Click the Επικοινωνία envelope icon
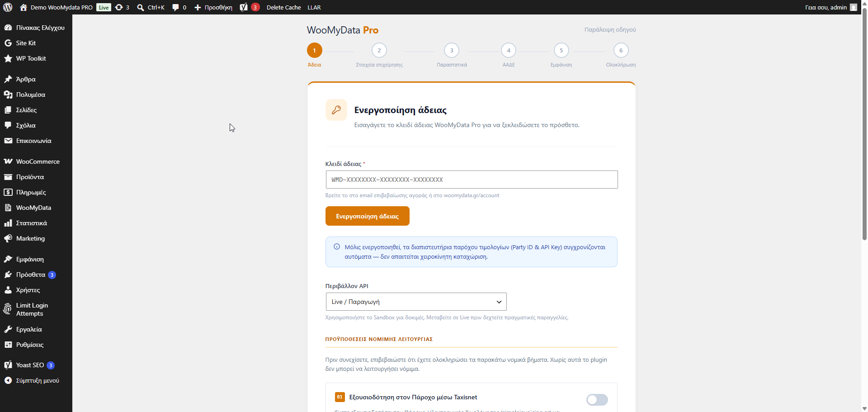 pyautogui.click(x=8, y=141)
